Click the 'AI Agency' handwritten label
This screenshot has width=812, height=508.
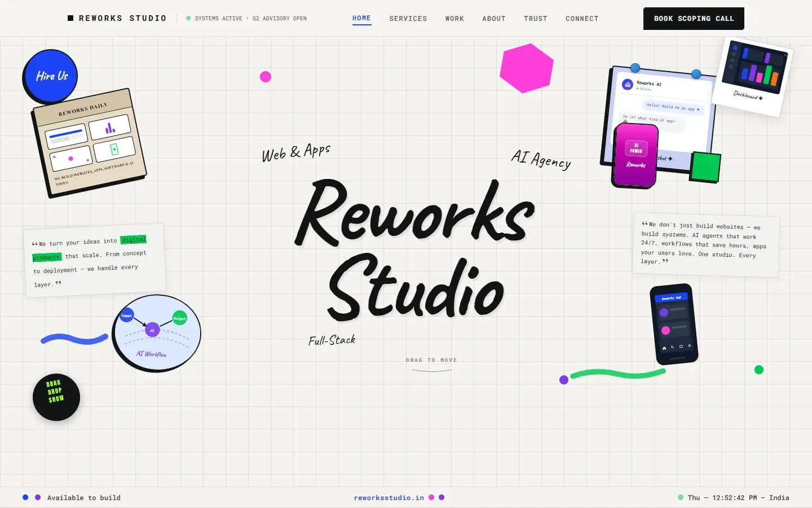(541, 159)
